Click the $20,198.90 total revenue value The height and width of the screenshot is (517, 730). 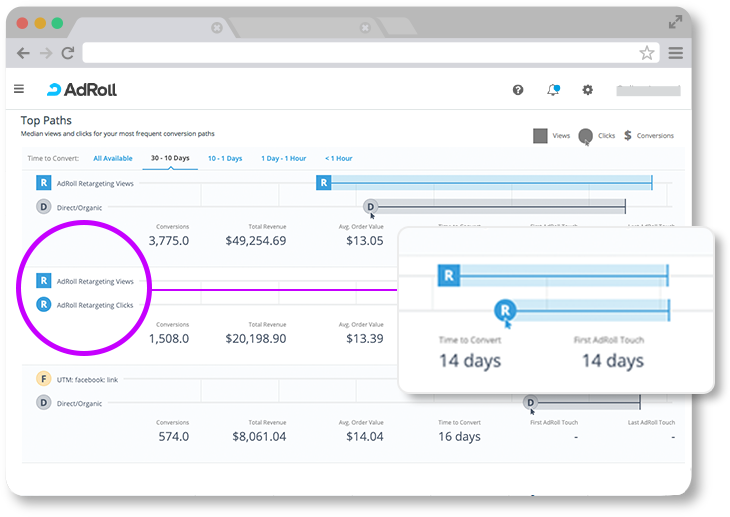(256, 339)
